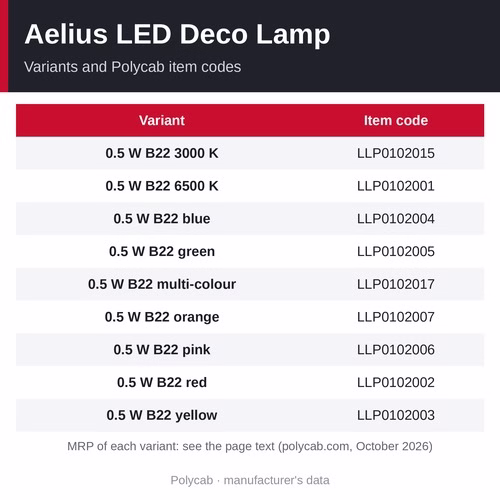Click the Variant column header

[162, 120]
